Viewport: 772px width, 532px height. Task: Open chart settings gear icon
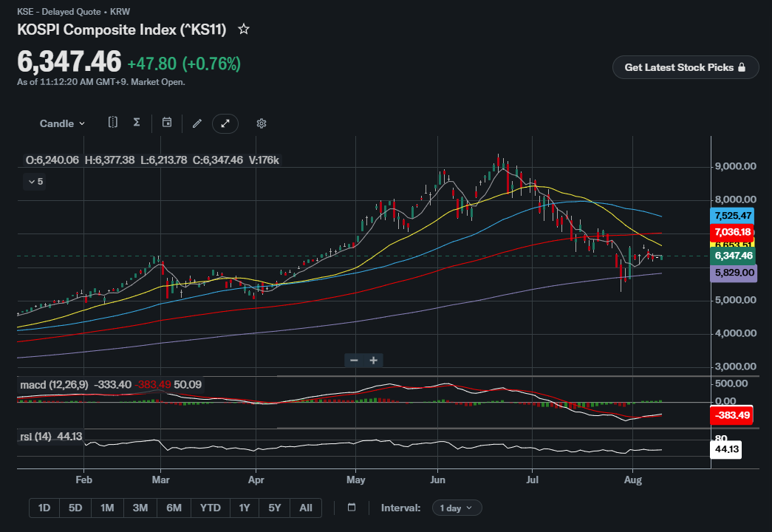point(262,123)
